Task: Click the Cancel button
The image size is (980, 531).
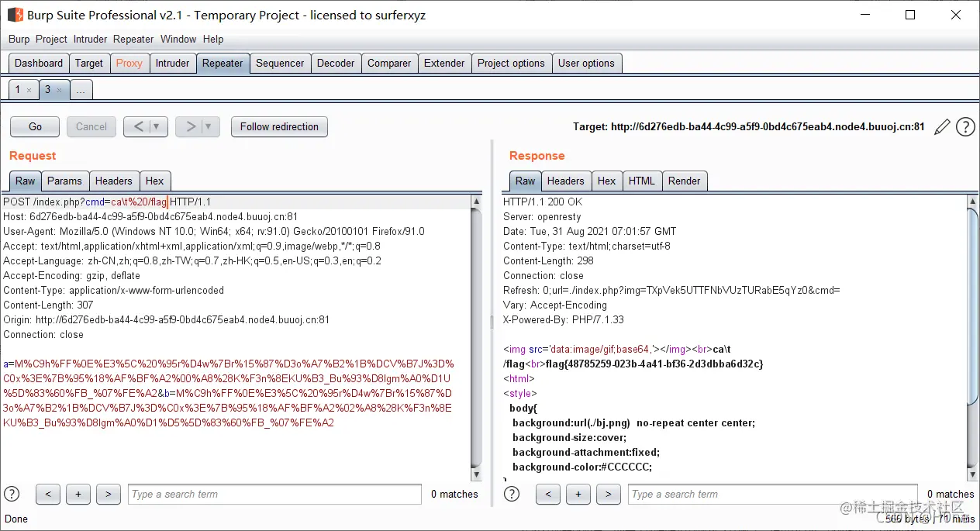Action: coord(91,126)
